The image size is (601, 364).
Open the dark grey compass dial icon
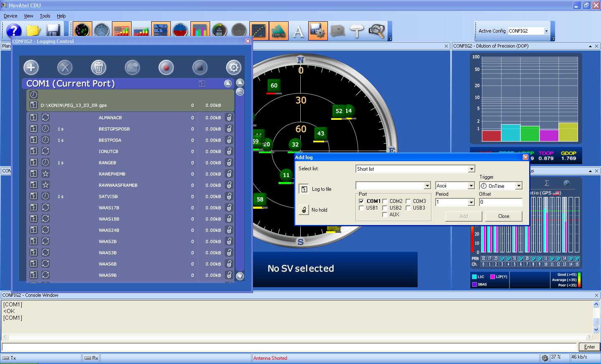pyautogui.click(x=239, y=31)
